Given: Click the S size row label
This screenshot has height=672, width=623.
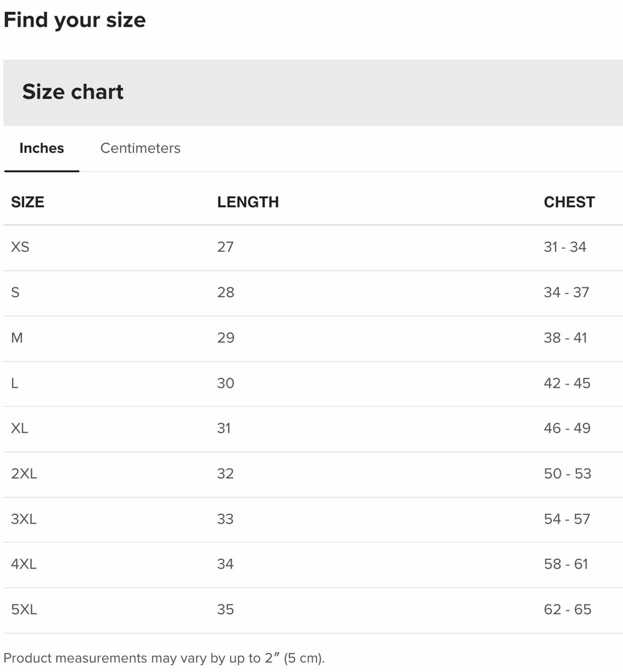Looking at the screenshot, I should 16,292.
